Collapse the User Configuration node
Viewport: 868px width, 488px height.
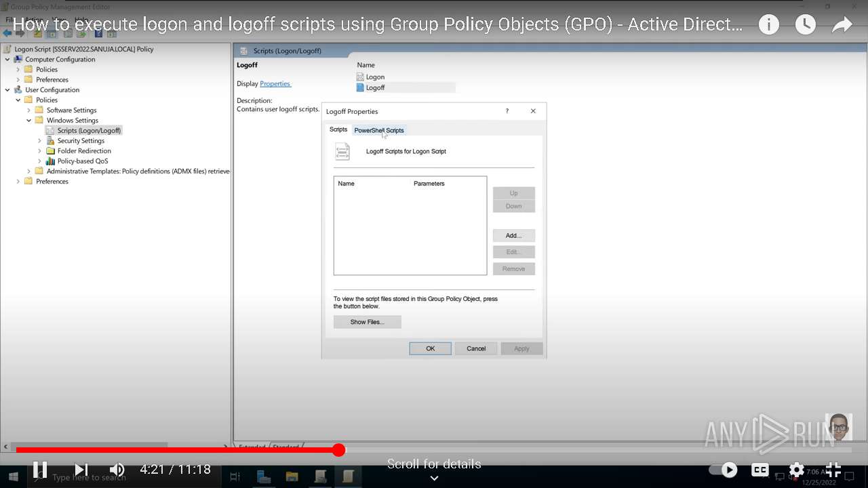tap(7, 89)
